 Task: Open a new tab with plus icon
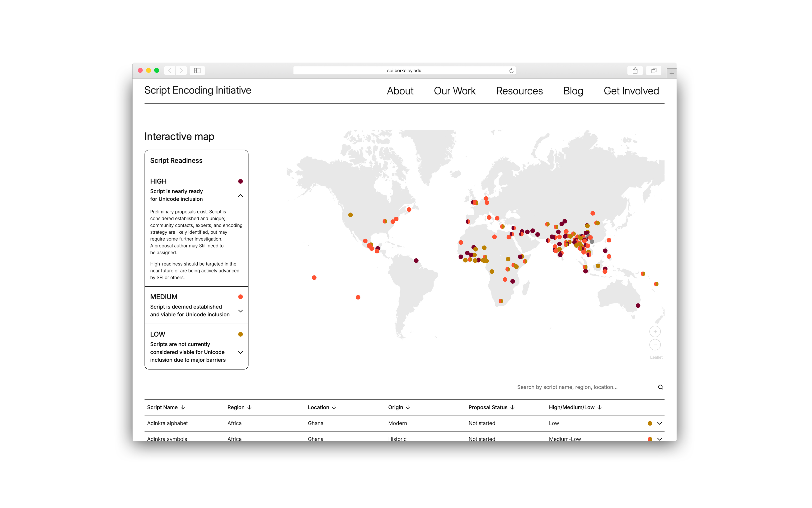(671, 73)
